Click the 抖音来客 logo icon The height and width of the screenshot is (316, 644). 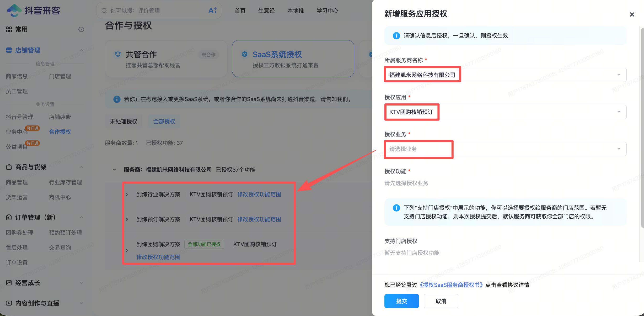point(14,10)
